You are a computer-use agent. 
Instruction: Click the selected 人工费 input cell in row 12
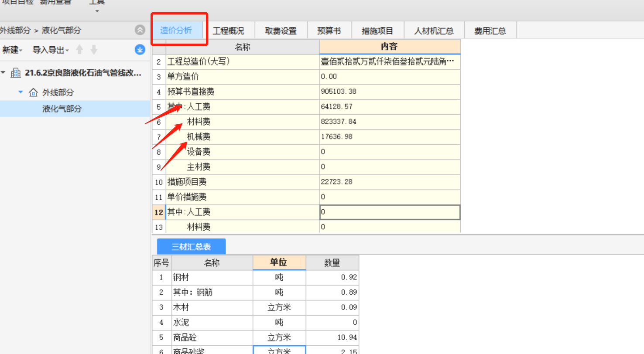tap(389, 212)
